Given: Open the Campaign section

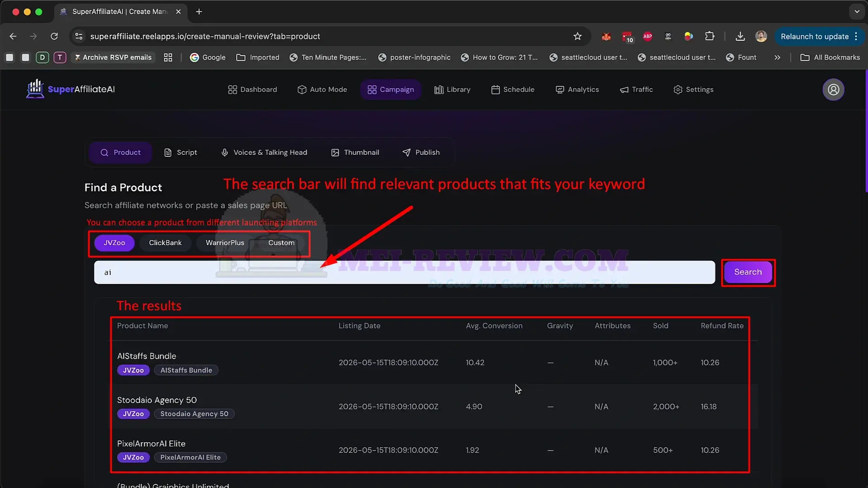Looking at the screenshot, I should coord(391,90).
